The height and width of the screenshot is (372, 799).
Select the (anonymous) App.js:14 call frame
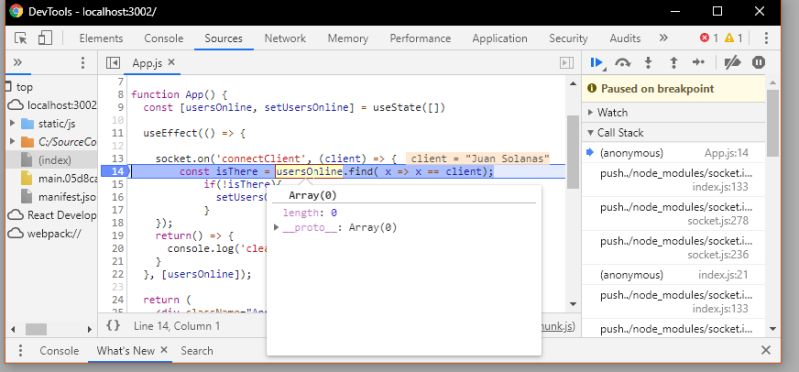pyautogui.click(x=673, y=153)
